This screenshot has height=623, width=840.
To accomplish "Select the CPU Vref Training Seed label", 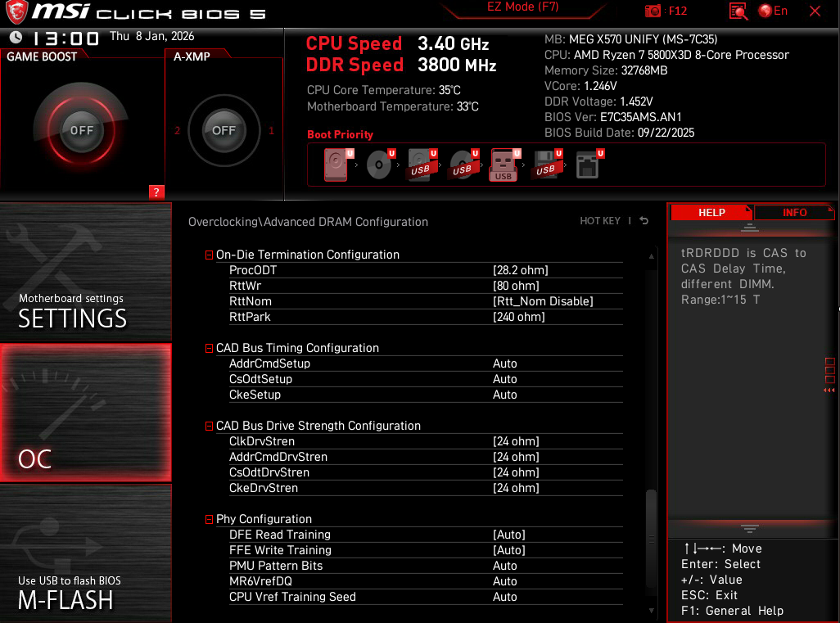I will pyautogui.click(x=292, y=596).
